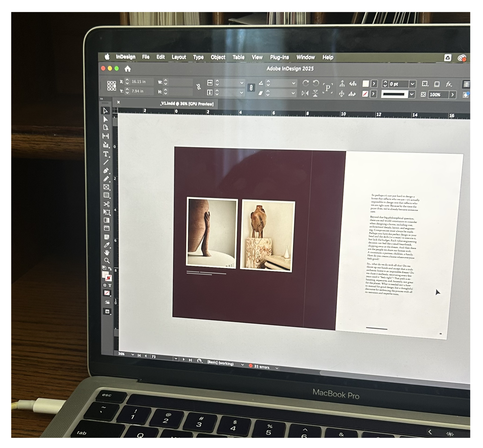This screenshot has width=483, height=448.
Task: Go to next page arrow
Action: pyautogui.click(x=183, y=359)
